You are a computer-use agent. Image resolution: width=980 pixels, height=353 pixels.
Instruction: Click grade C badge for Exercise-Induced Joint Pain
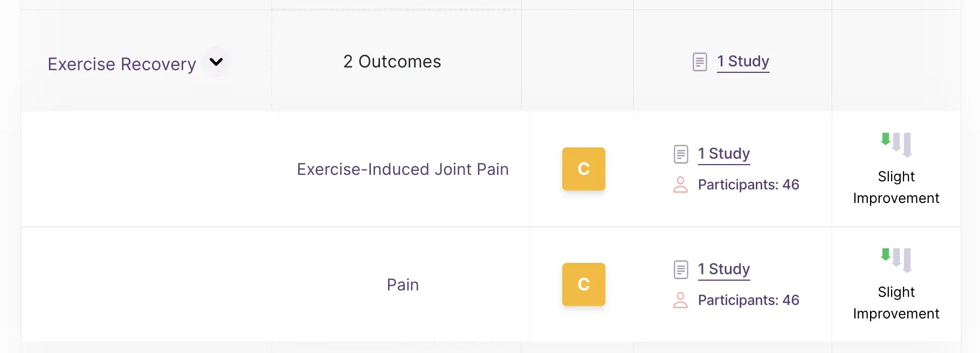[x=584, y=169]
